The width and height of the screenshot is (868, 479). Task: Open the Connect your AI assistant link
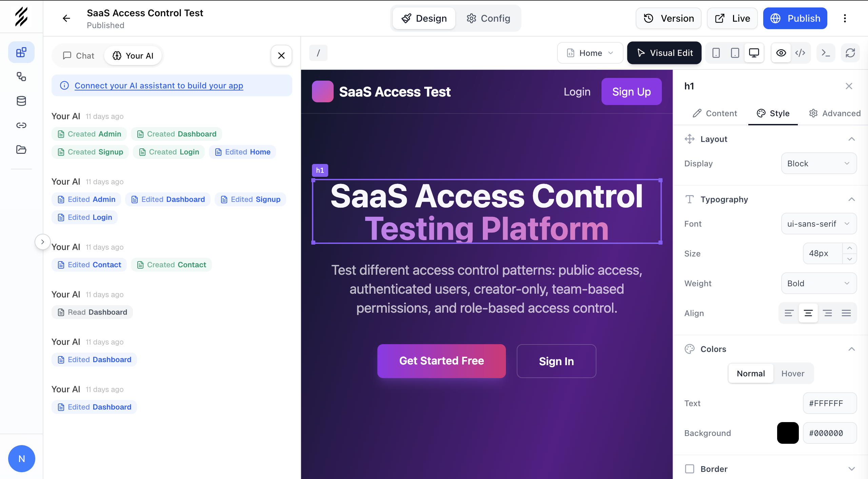pos(159,85)
